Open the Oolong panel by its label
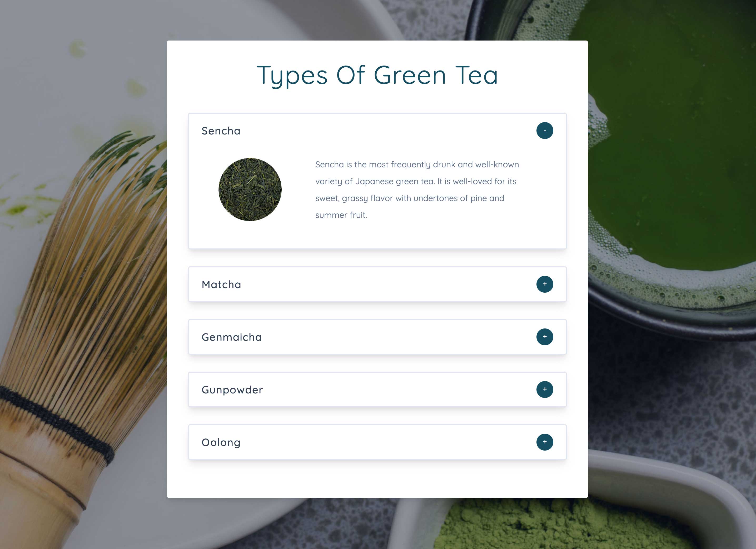 (x=221, y=442)
